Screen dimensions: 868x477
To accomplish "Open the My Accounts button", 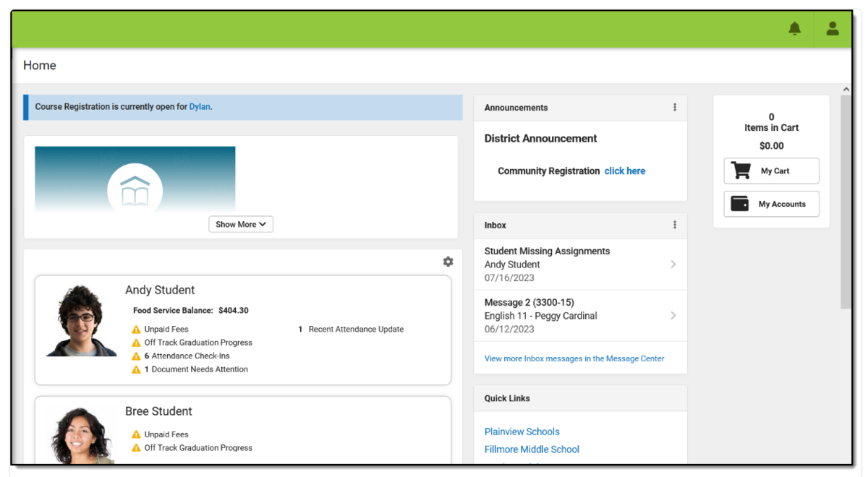I will click(x=772, y=204).
